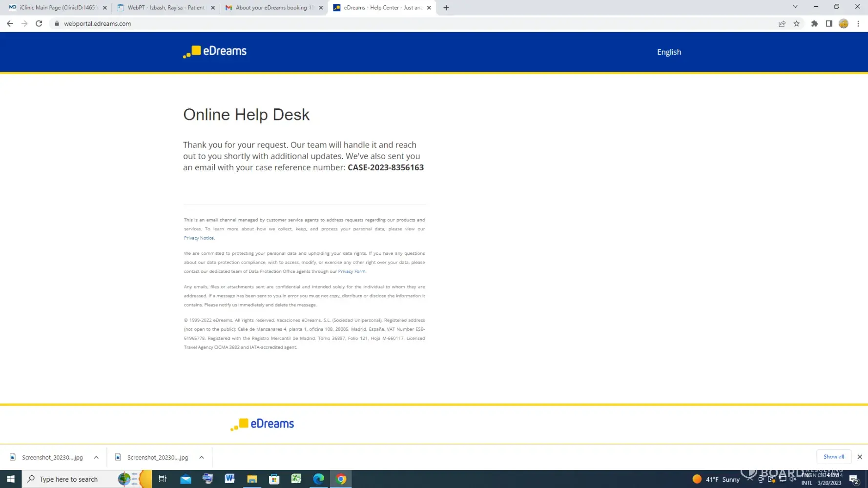
Task: Switch to the Gmail eDreams booking tab
Action: (x=273, y=8)
